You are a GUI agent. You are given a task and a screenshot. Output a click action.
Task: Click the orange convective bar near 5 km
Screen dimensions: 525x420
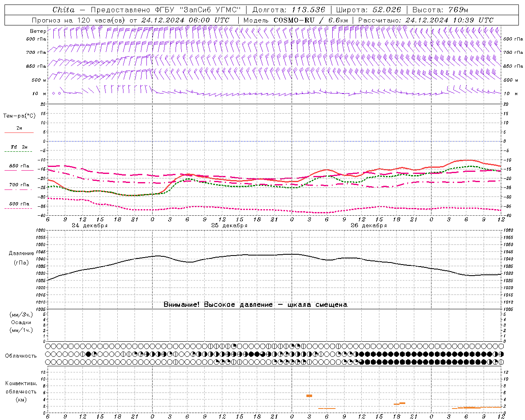[309, 396]
